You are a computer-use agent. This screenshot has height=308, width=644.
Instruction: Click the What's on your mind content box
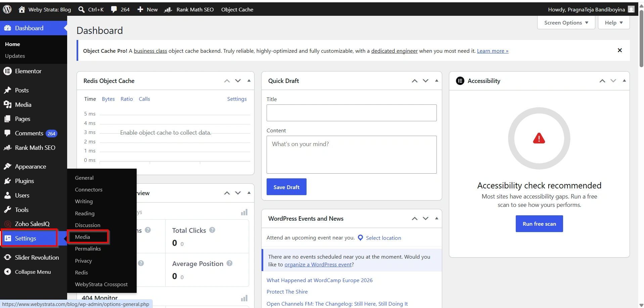click(352, 155)
